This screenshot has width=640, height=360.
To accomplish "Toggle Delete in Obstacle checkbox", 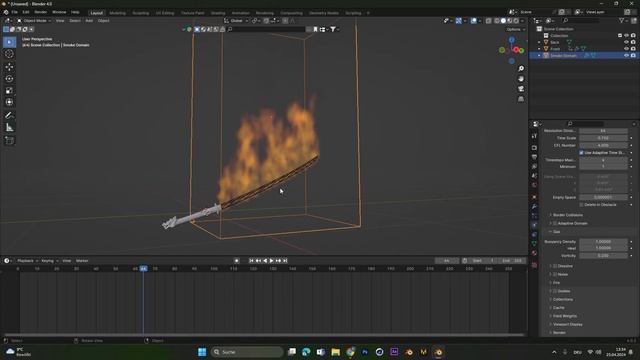I will [x=581, y=204].
